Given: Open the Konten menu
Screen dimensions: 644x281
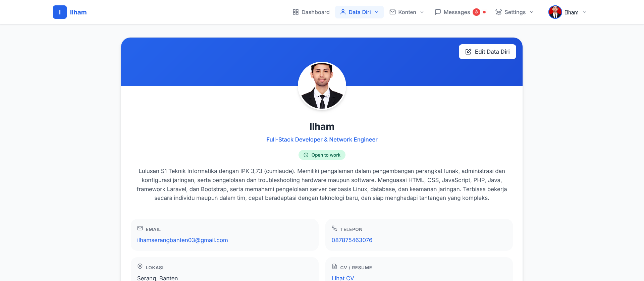Looking at the screenshot, I should point(407,12).
